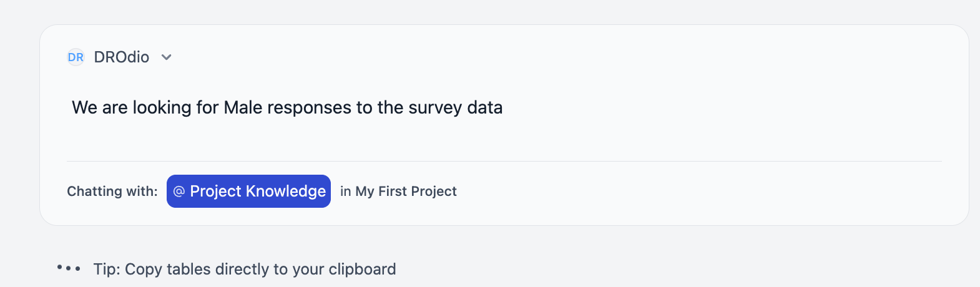Click the DR user avatar icon

click(x=76, y=57)
